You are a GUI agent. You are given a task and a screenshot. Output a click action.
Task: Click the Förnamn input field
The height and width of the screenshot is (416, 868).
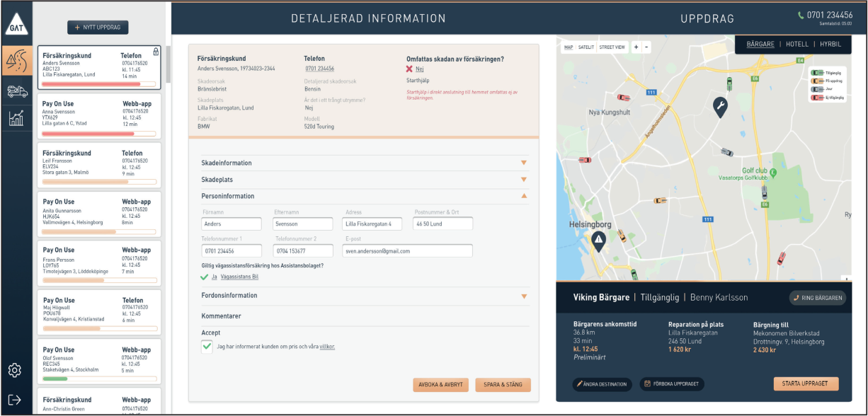(x=232, y=224)
